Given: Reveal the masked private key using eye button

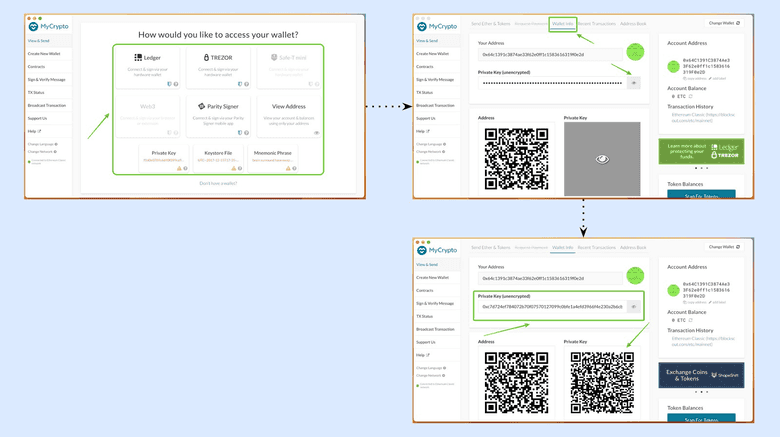Looking at the screenshot, I should click(633, 83).
